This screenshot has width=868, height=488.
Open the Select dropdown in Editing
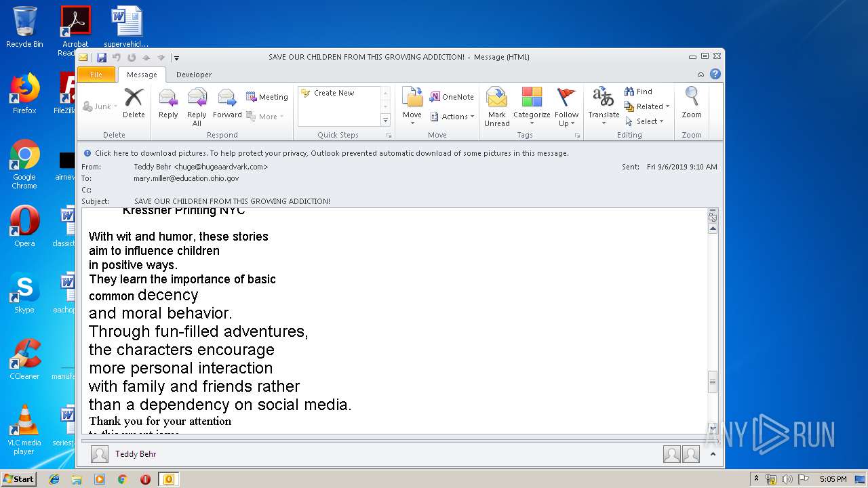pos(644,121)
